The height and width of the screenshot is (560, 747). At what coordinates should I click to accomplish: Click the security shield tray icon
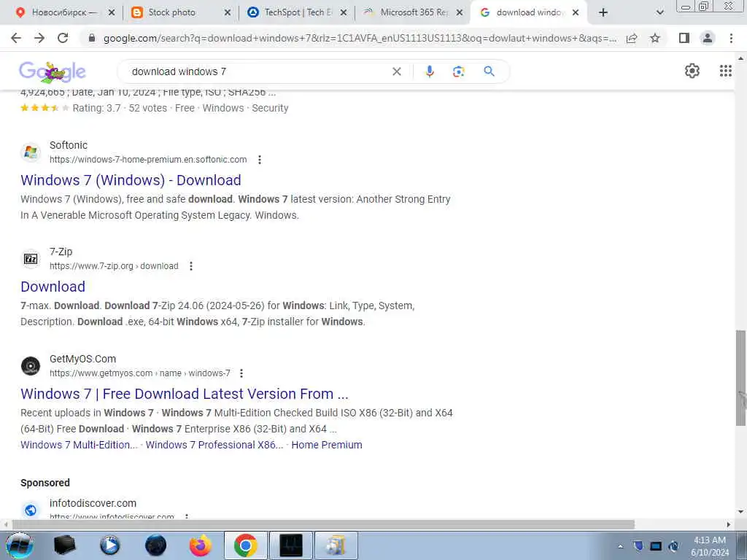click(638, 546)
